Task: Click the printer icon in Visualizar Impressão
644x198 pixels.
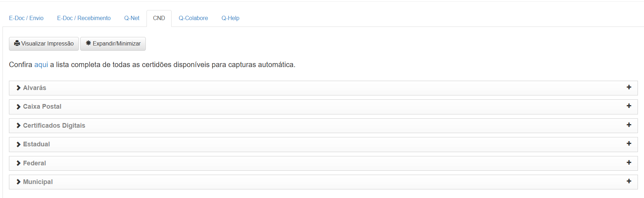Action: [17, 43]
